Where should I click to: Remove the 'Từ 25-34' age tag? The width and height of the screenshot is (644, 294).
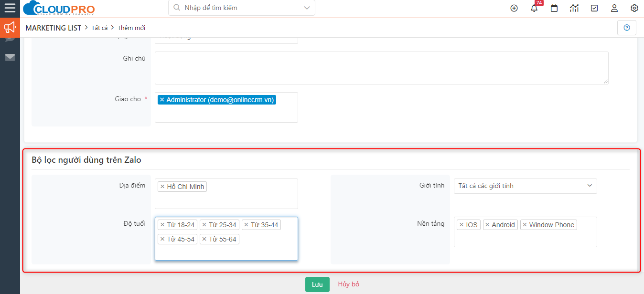pyautogui.click(x=204, y=225)
